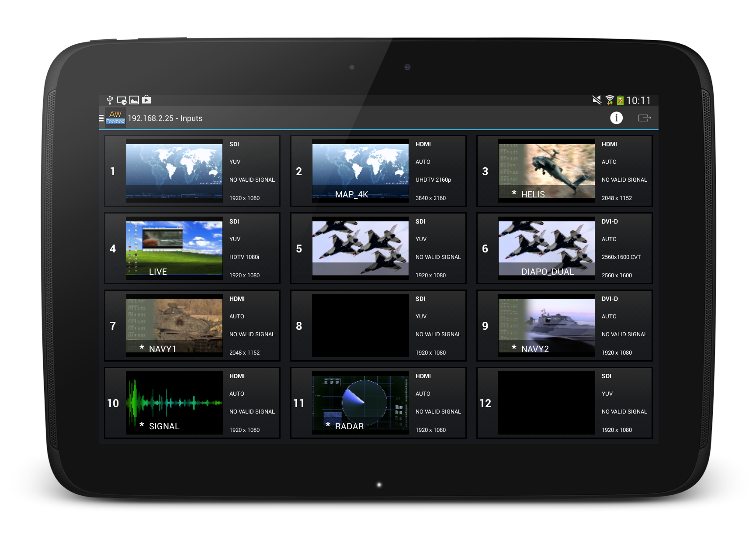Viewport: 756px width, 545px height.
Task: Click AUTO text on input 11
Action: [423, 394]
